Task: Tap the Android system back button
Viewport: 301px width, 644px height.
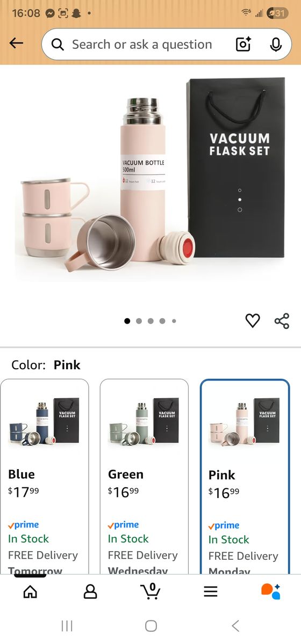Action: click(x=235, y=626)
